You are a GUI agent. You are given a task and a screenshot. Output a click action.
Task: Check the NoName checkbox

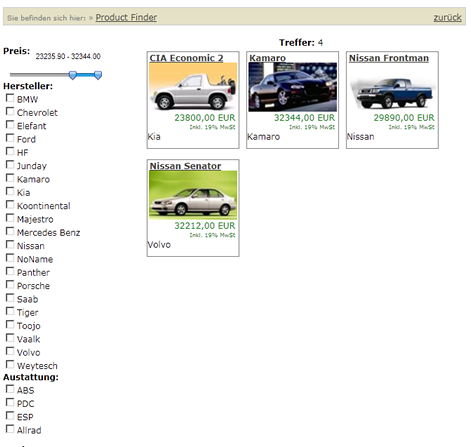pos(10,258)
